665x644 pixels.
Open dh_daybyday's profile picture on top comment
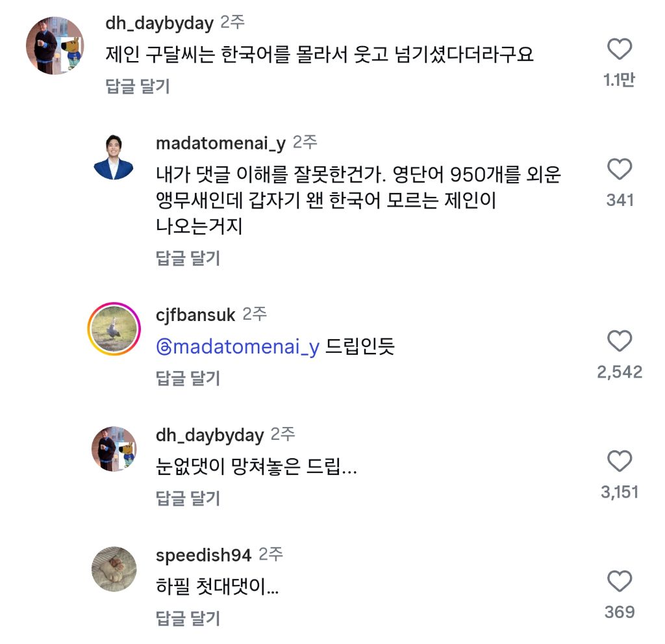point(55,46)
